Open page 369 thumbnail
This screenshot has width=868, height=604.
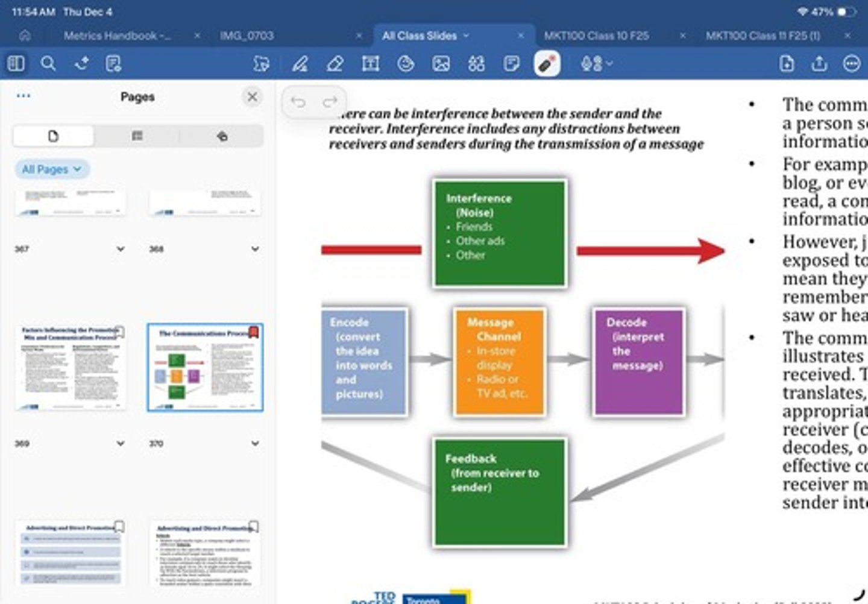(x=71, y=368)
